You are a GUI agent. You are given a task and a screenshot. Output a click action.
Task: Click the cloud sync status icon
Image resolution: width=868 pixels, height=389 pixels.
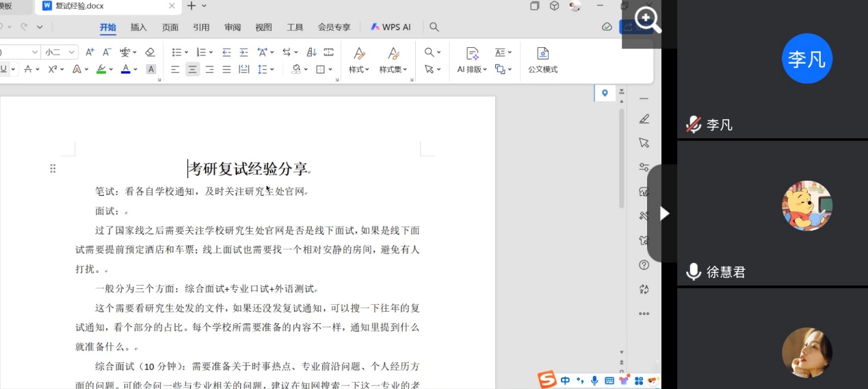[x=607, y=27]
